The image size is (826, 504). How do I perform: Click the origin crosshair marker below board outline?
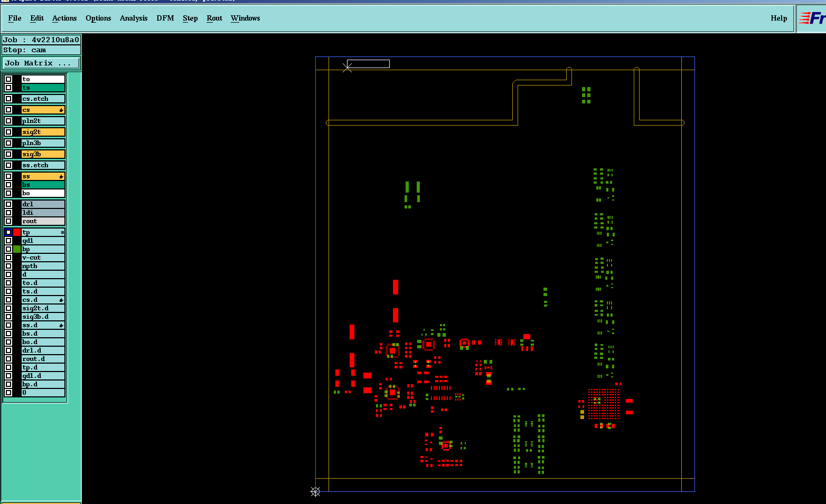pos(315,492)
